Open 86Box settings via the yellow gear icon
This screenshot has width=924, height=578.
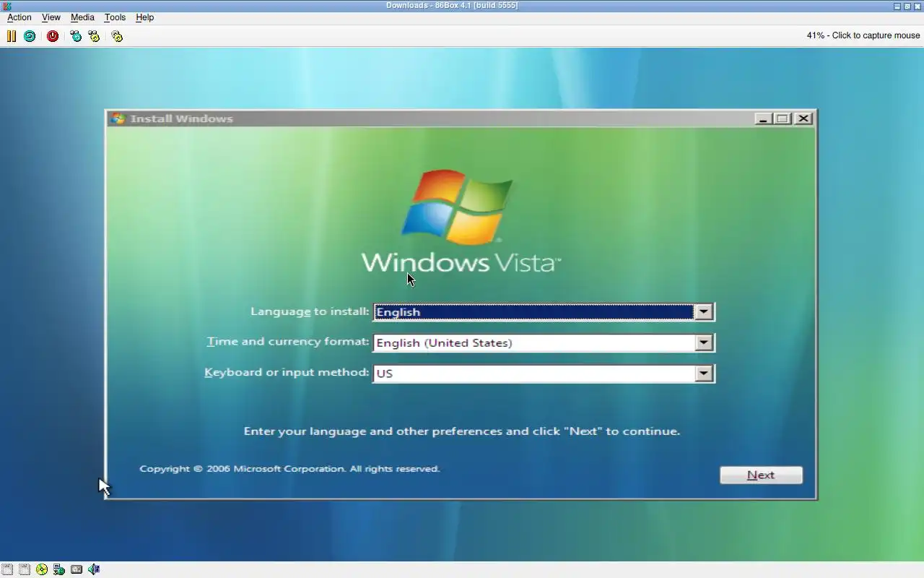tap(117, 35)
